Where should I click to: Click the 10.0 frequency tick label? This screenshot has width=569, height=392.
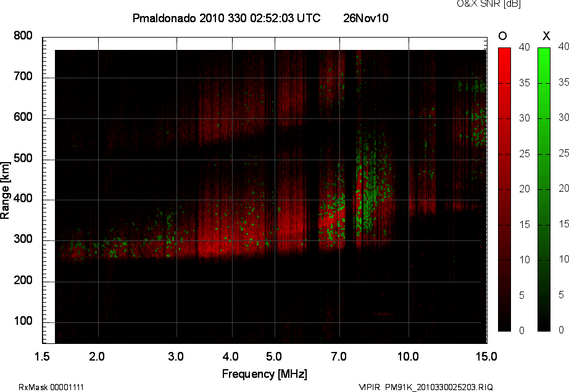(408, 356)
